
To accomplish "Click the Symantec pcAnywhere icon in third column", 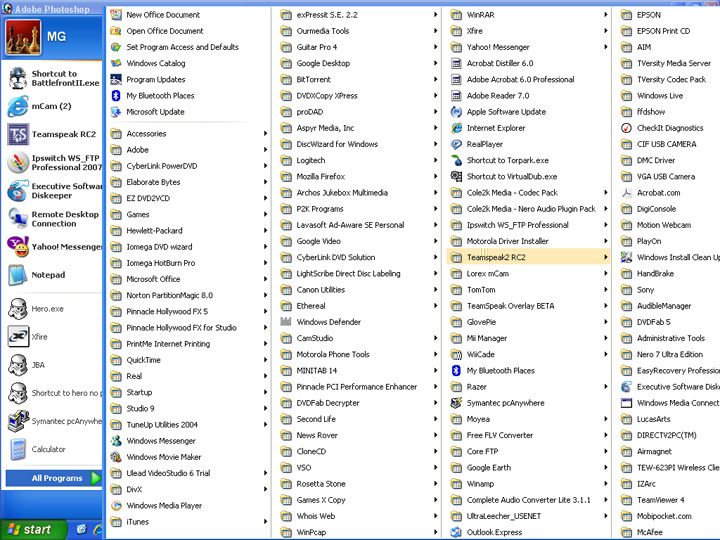I will [x=456, y=403].
